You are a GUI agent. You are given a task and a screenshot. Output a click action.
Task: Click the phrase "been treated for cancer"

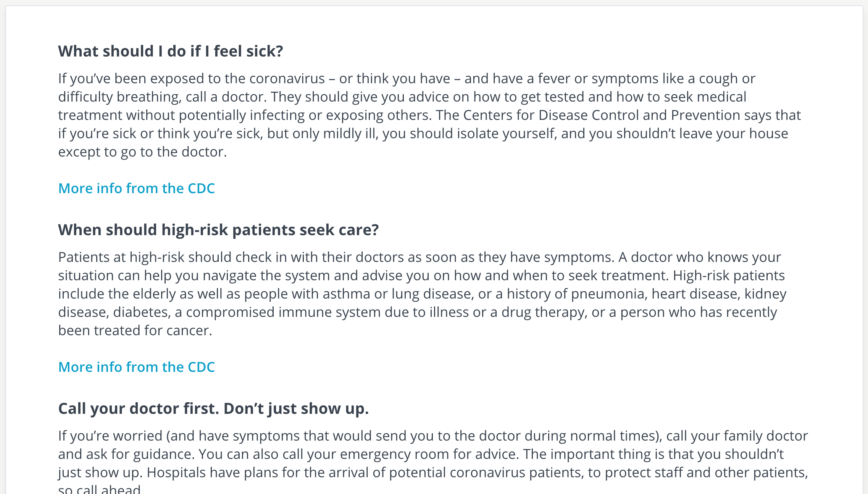[135, 331]
